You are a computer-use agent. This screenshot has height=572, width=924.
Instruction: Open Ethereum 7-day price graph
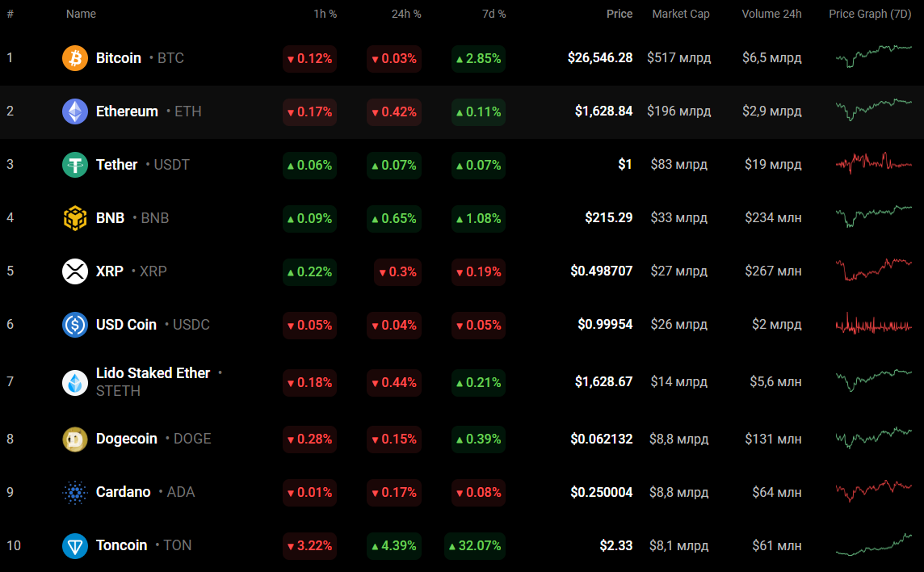coord(874,109)
